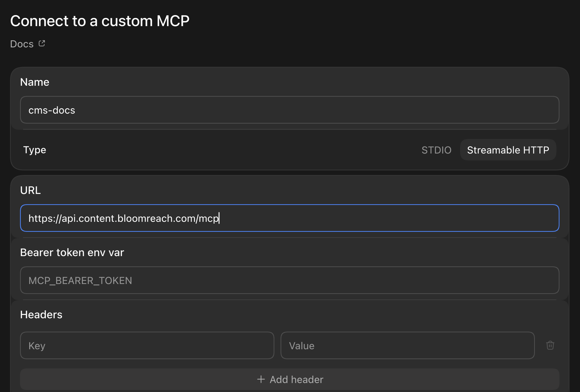The height and width of the screenshot is (392, 580).
Task: Delete the header row with trash icon
Action: pyautogui.click(x=550, y=345)
